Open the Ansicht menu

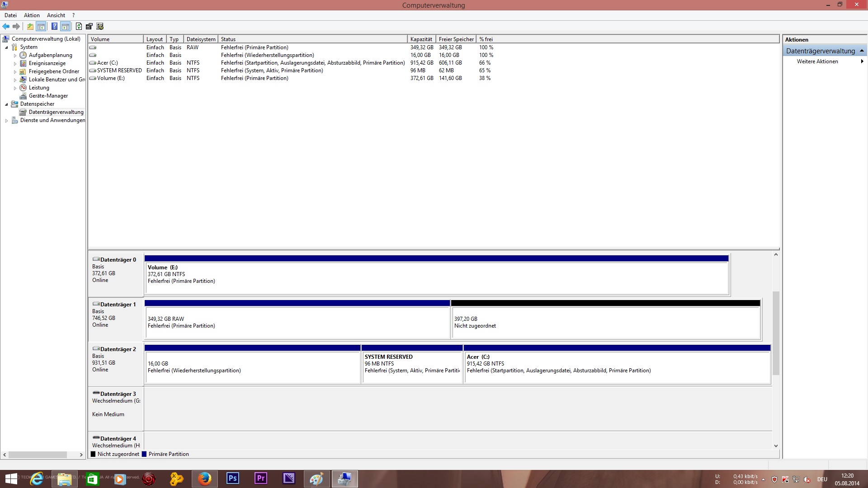[x=56, y=15]
